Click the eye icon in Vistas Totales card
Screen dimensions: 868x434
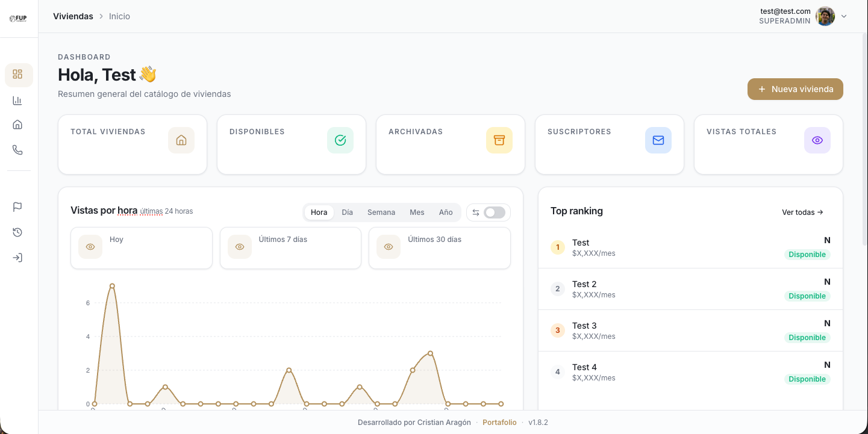click(817, 140)
